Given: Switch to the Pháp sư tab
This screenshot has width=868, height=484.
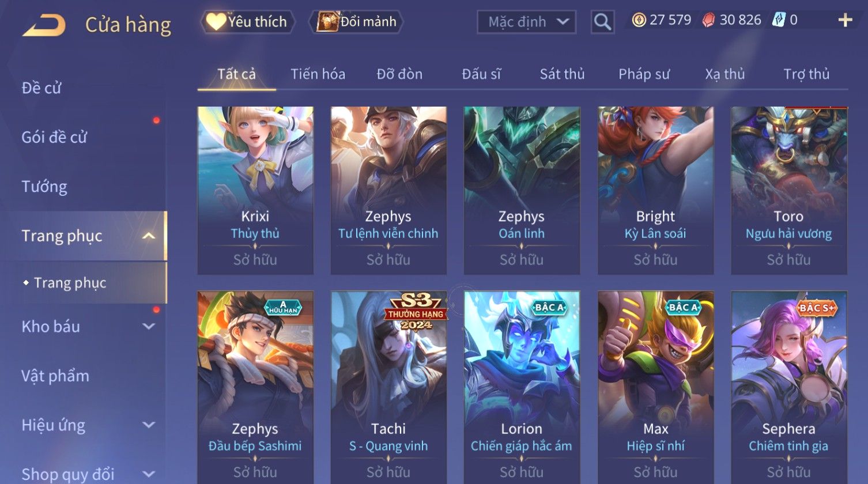Looking at the screenshot, I should click(644, 74).
